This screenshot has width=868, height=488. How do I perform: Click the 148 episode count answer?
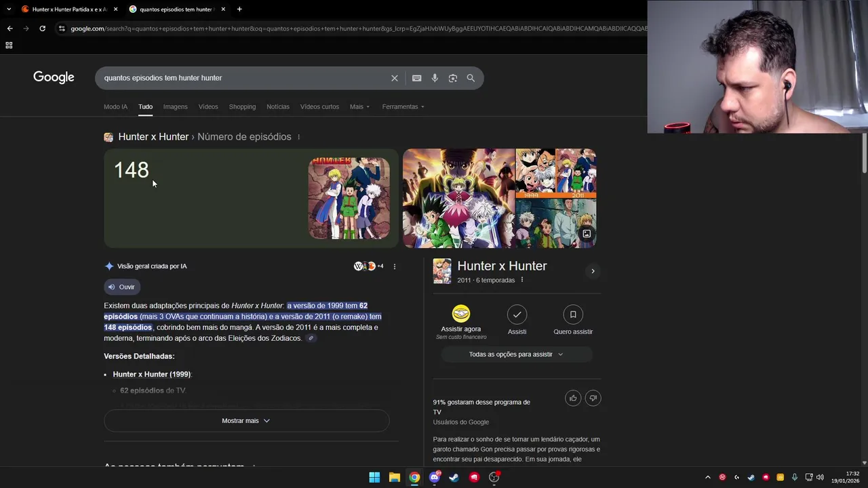tap(131, 169)
